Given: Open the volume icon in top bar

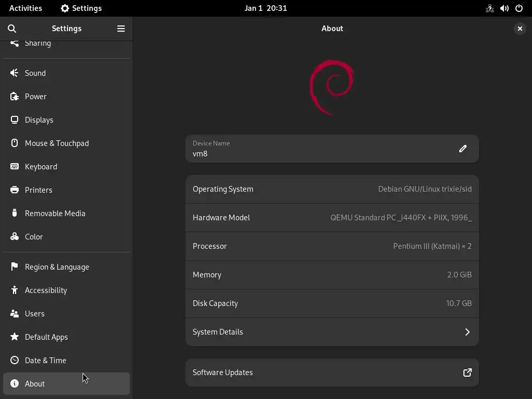Looking at the screenshot, I should (x=504, y=8).
